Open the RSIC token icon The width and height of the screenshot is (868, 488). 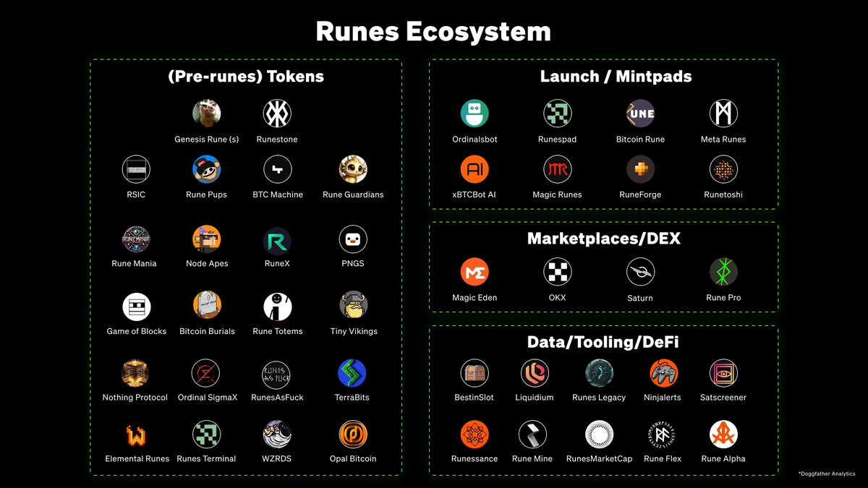[x=136, y=169]
